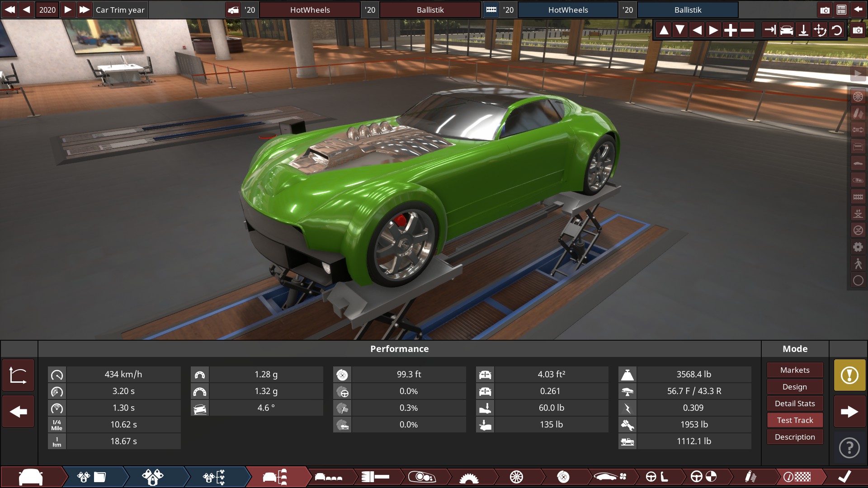Screen dimensions: 868x488
Task: Open the suspension spring tab
Action: point(750,477)
